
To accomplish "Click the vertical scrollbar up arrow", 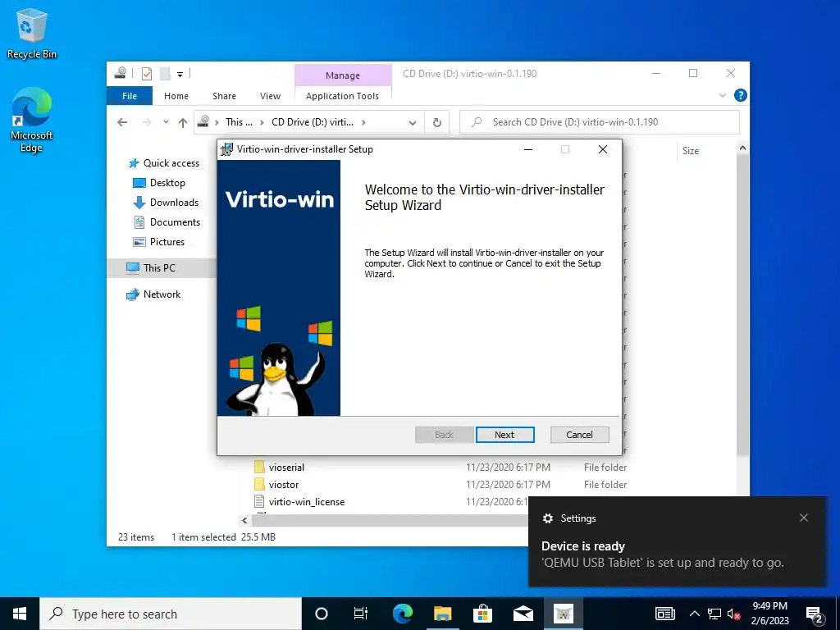I will click(x=742, y=148).
